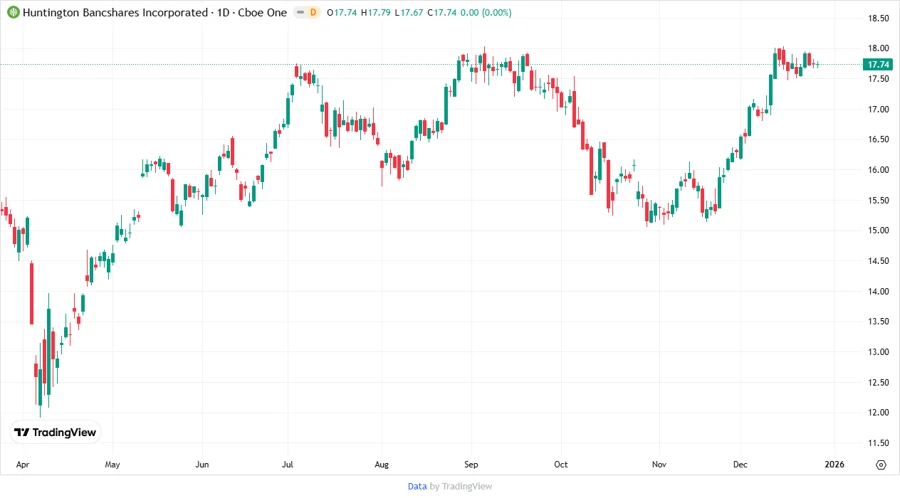Click the Huntington Bancshares logo icon
The height and width of the screenshot is (498, 900).
click(x=13, y=12)
